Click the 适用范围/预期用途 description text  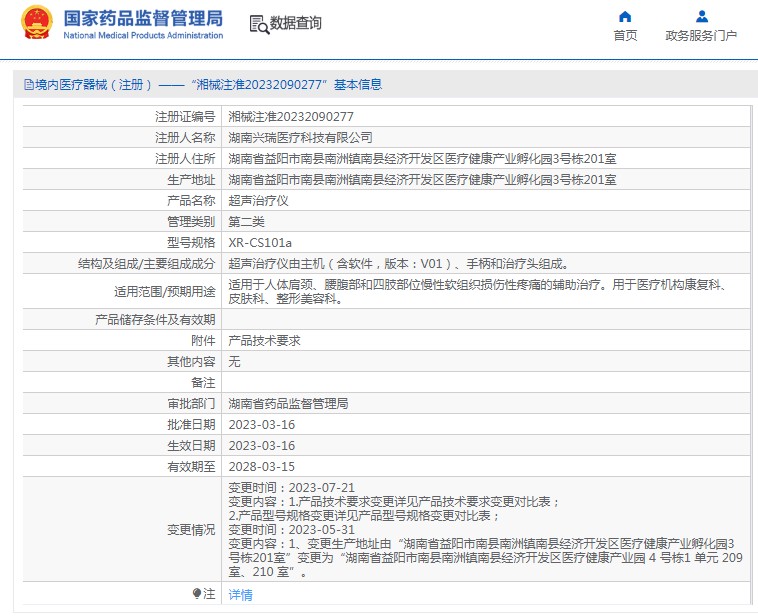(x=478, y=292)
